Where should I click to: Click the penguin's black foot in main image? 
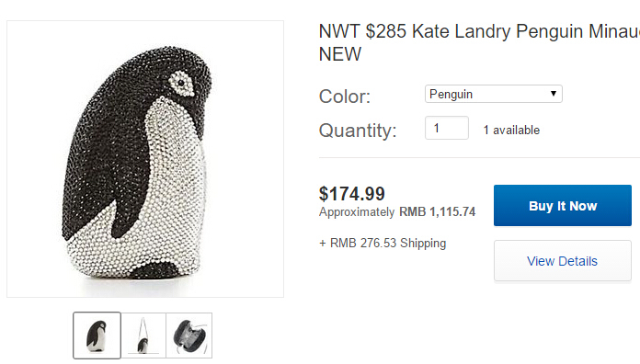(157, 270)
